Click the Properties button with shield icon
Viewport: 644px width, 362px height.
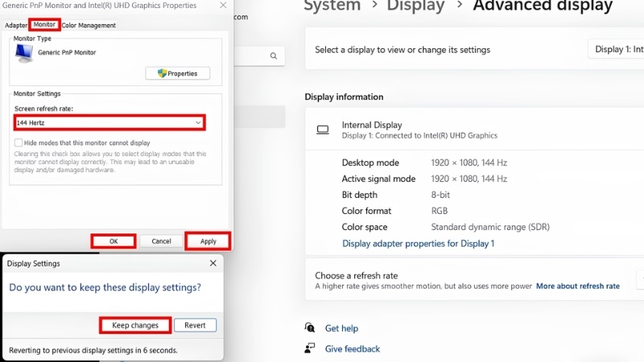coord(177,73)
